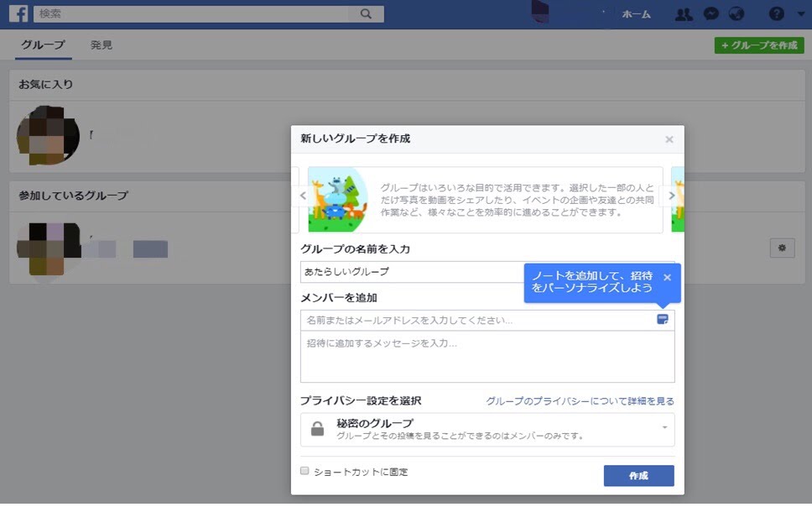
Task: Click the search box in the top bar
Action: point(209,14)
